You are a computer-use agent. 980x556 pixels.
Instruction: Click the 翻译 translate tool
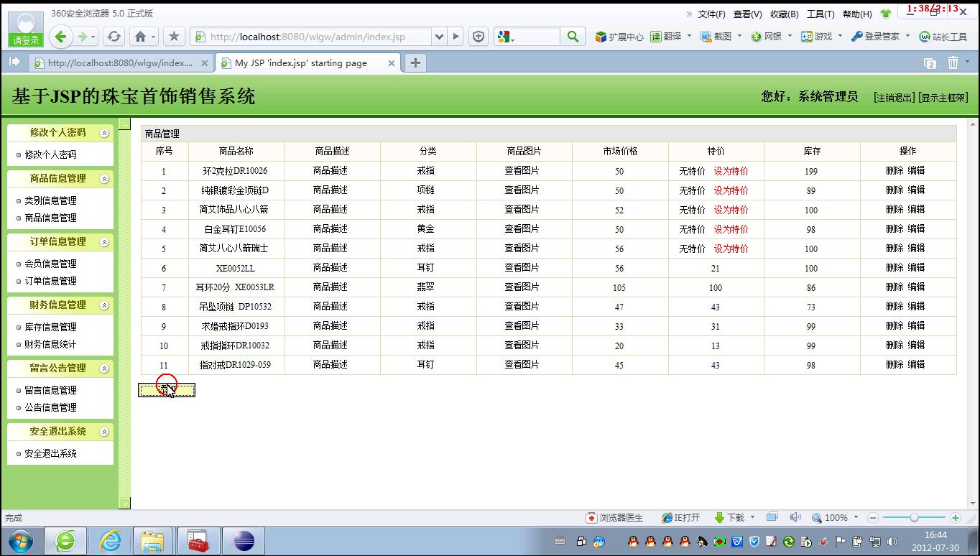666,37
